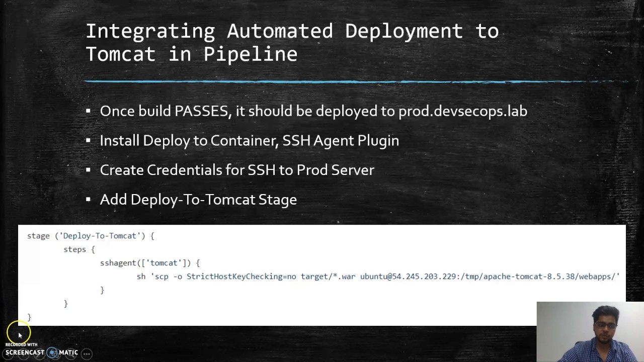Click the bullet "Once build PASSES" line
Image resolution: width=644 pixels, height=362 pixels.
(x=313, y=111)
